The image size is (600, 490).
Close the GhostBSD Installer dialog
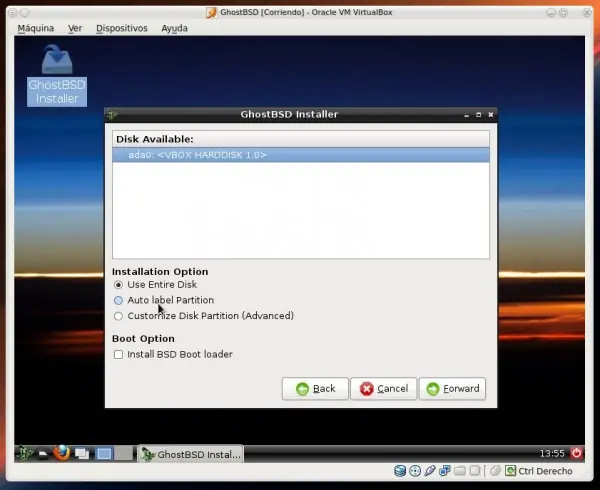point(491,115)
